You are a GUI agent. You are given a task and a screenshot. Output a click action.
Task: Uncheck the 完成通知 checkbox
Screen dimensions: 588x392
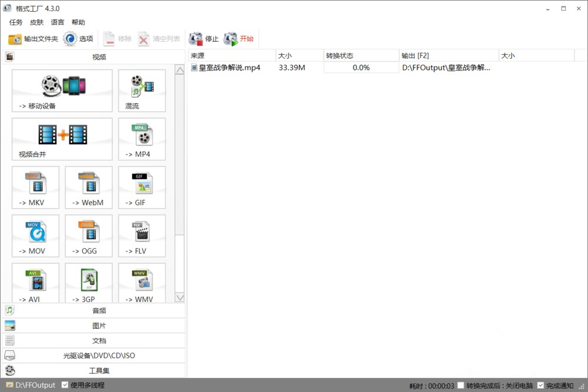tap(540, 386)
